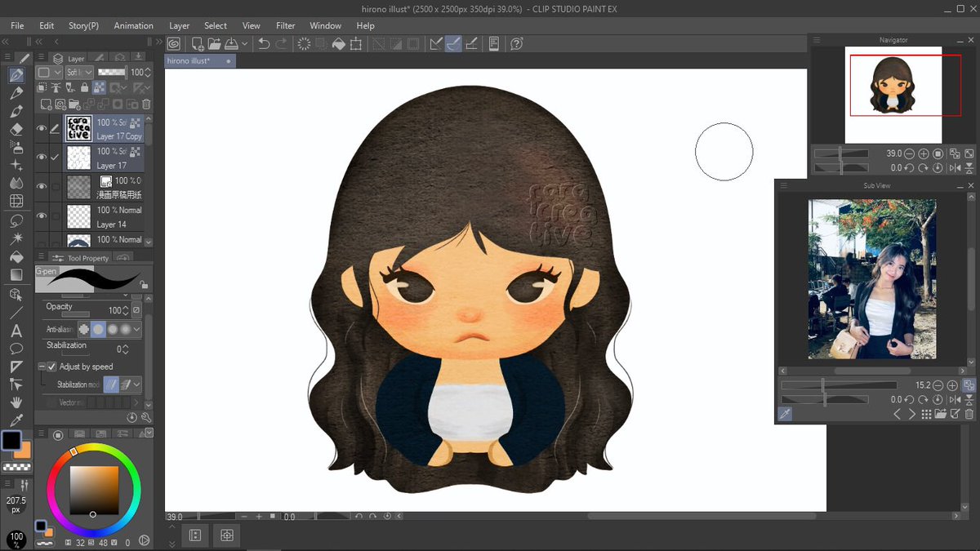Open the Window menu
Screen dimensions: 980x551
click(326, 25)
